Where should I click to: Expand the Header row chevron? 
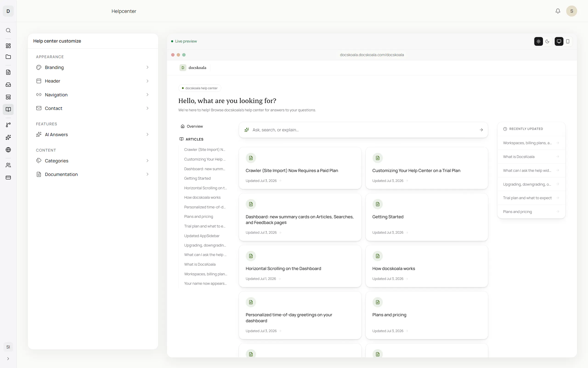147,81
